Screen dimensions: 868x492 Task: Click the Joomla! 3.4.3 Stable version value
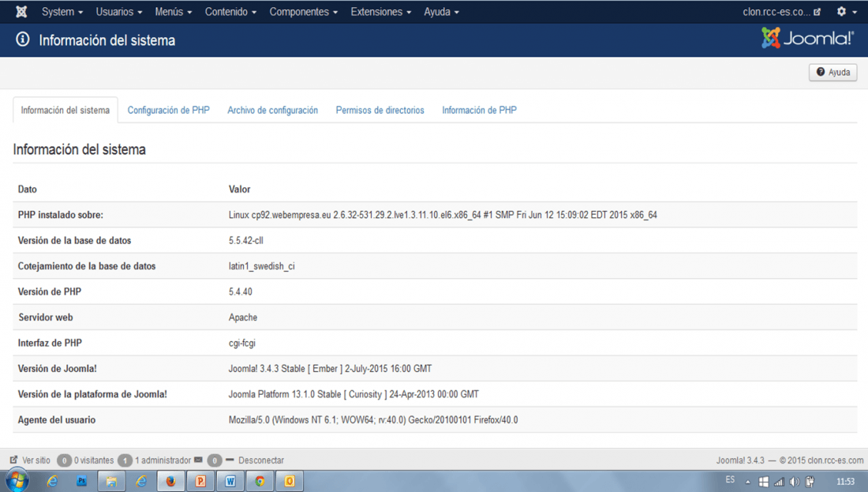[x=330, y=369]
